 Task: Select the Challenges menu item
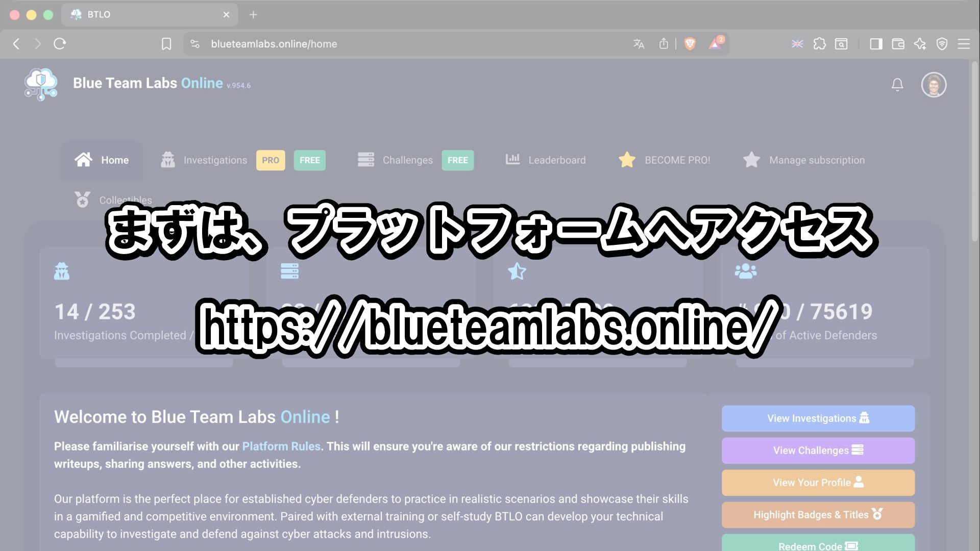point(407,160)
